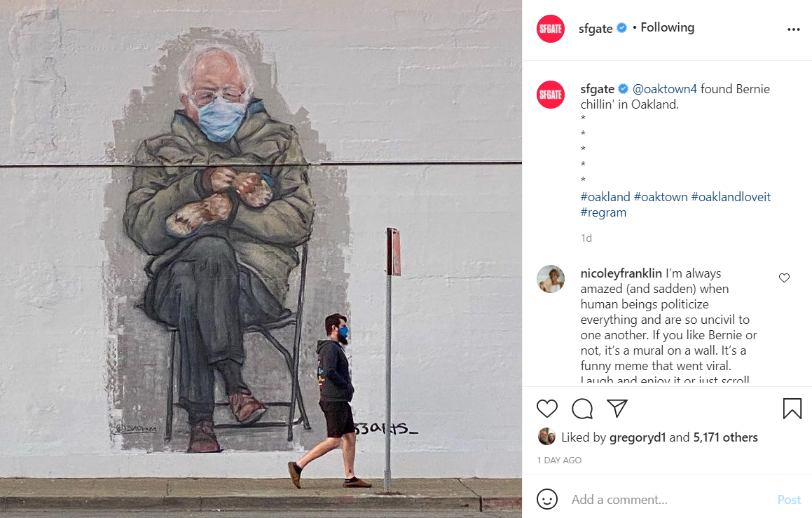Open nicoleyfranklin's profile picture
Image resolution: width=812 pixels, height=518 pixels.
tap(551, 279)
